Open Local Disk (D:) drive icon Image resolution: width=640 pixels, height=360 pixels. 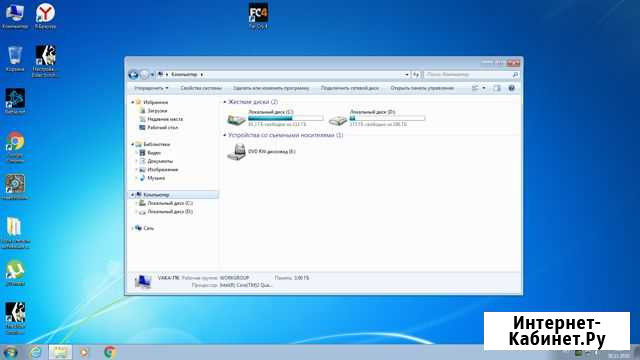tap(338, 120)
